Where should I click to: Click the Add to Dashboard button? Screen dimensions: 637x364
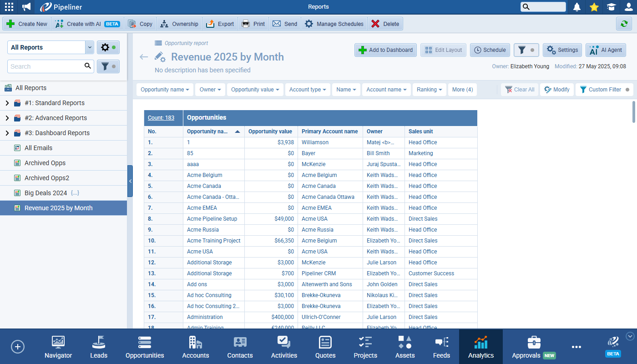click(x=385, y=50)
